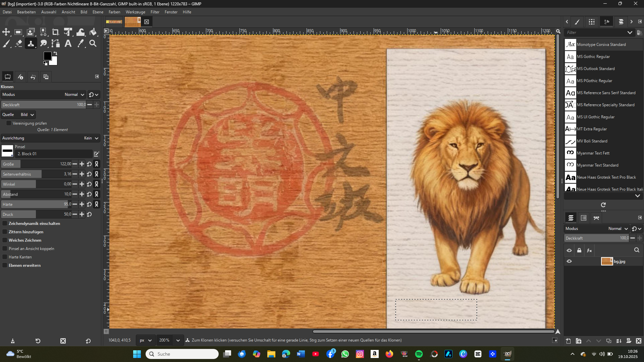This screenshot has height=362, width=644.
Task: Select the MV Boli Standard font
Action: pos(592,141)
